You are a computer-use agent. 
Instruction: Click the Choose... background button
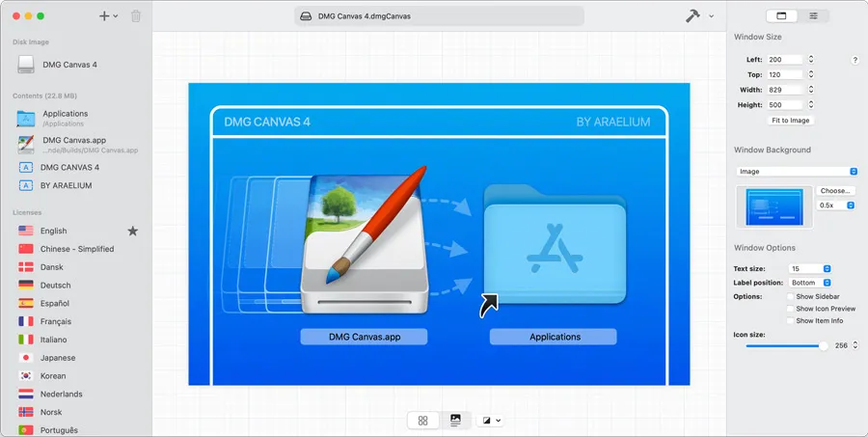click(835, 191)
